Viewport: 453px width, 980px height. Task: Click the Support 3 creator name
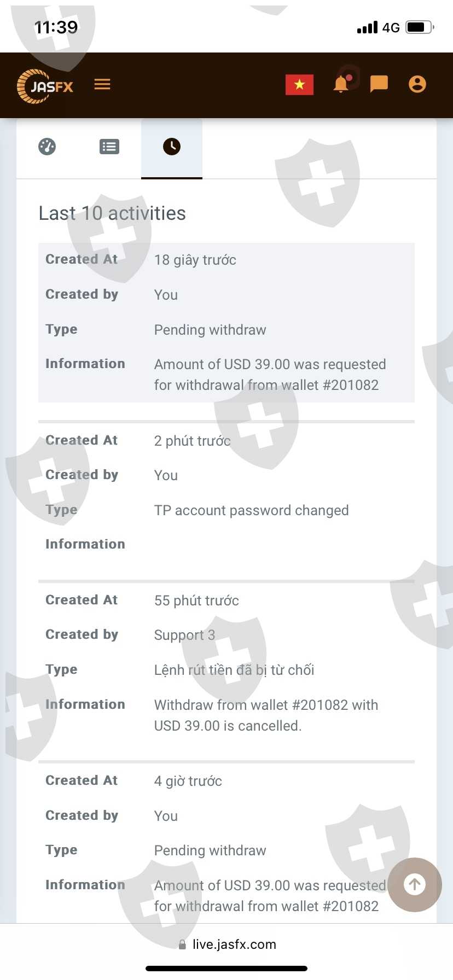[184, 635]
